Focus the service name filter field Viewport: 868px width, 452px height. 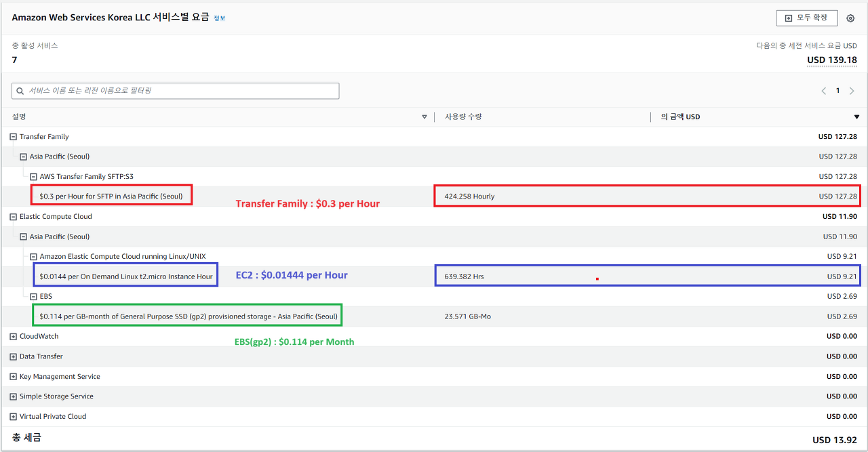pyautogui.click(x=176, y=91)
